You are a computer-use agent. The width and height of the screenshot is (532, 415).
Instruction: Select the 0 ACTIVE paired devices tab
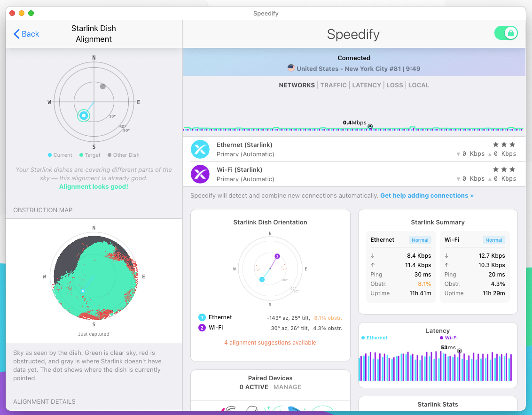(254, 387)
